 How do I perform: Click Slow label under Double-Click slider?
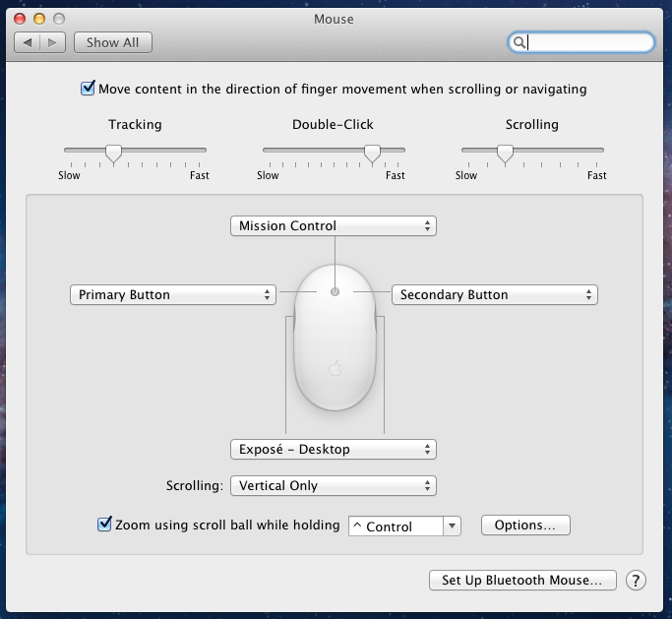(268, 175)
